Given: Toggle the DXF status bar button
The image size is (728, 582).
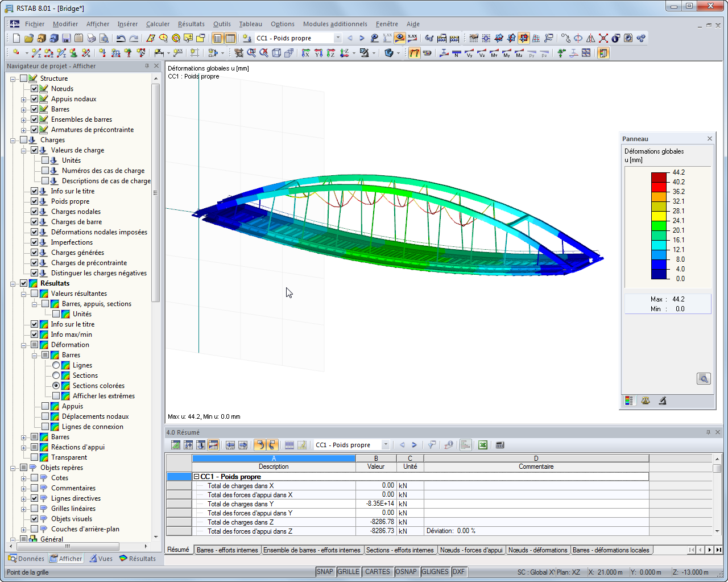Looking at the screenshot, I should pyautogui.click(x=458, y=572).
